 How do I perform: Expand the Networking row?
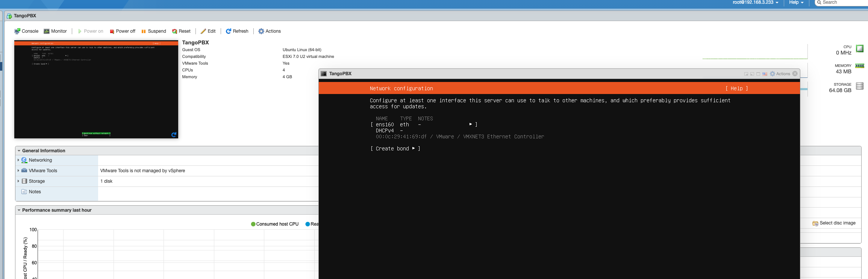(x=18, y=160)
